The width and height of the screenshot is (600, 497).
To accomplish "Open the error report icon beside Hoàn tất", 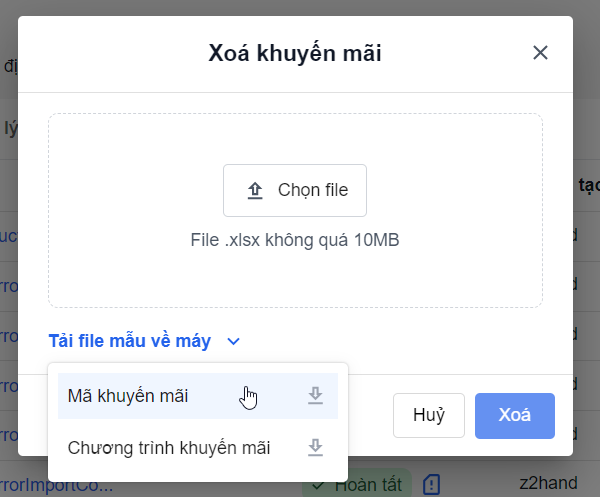I will (431, 484).
